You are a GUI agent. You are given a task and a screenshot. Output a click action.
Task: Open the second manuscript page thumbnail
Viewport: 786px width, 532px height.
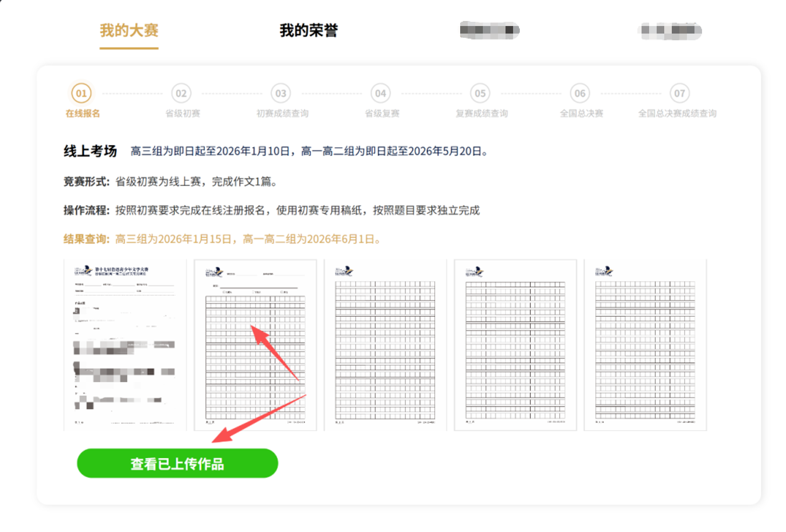(x=255, y=345)
